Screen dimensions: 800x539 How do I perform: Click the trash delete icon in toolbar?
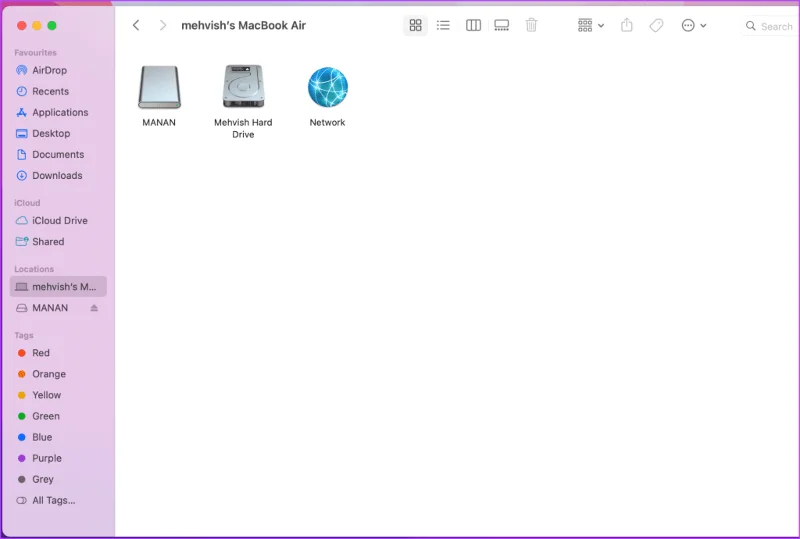pyautogui.click(x=531, y=25)
